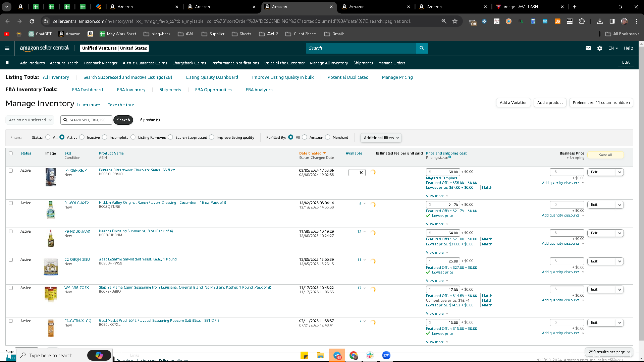
Task: Select the Hidden Valley Ranch row checkbox
Action: [11, 203]
